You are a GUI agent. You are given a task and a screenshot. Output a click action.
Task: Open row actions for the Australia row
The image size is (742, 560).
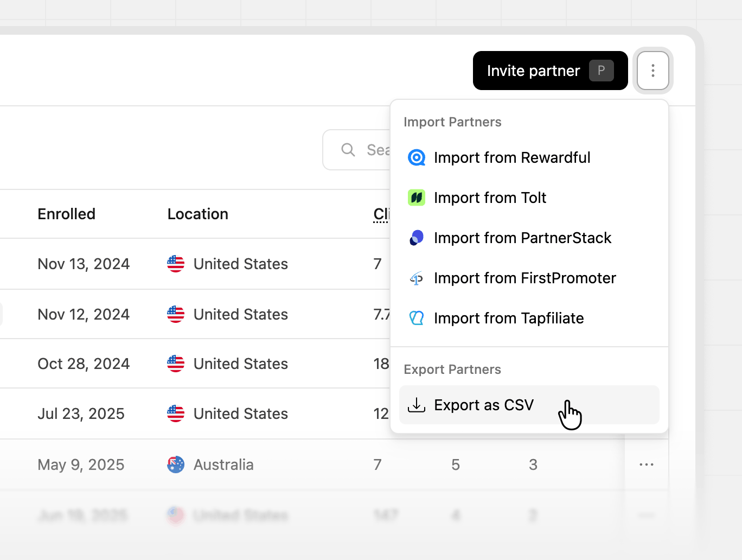pyautogui.click(x=647, y=464)
